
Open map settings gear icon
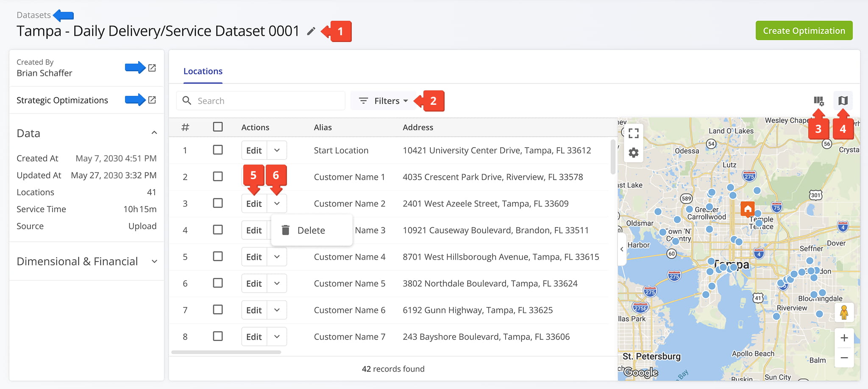click(634, 153)
